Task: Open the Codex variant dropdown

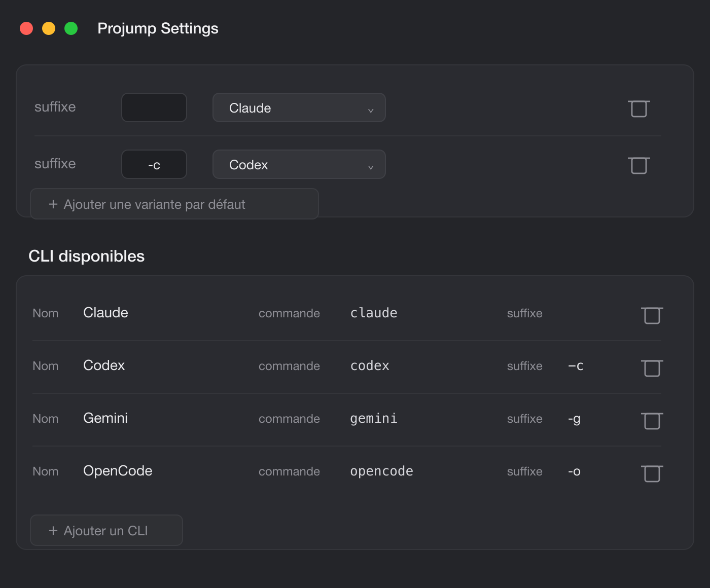Action: point(299,164)
